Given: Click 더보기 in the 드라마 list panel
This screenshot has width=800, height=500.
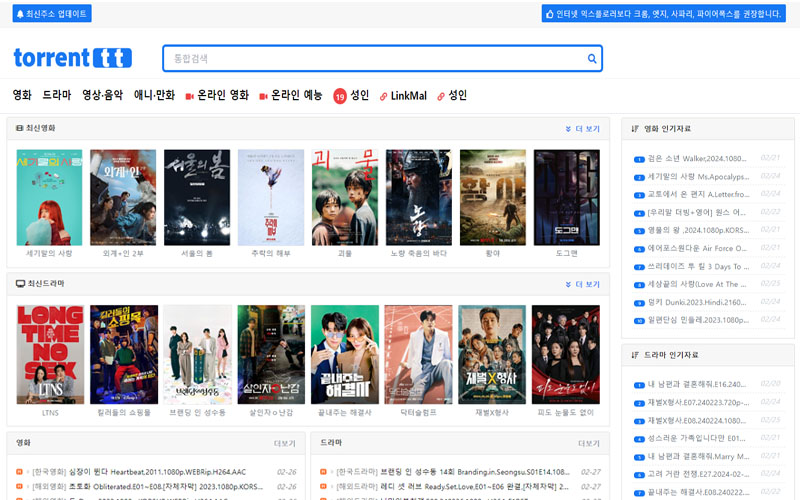Looking at the screenshot, I should 589,443.
